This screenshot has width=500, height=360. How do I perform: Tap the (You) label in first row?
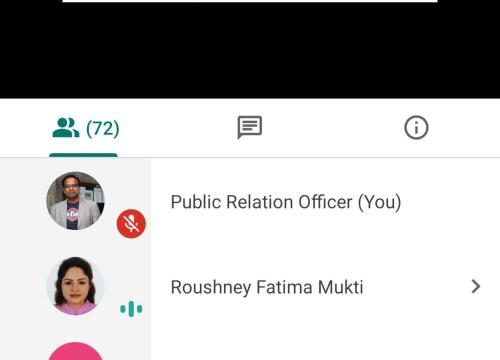coord(379,202)
